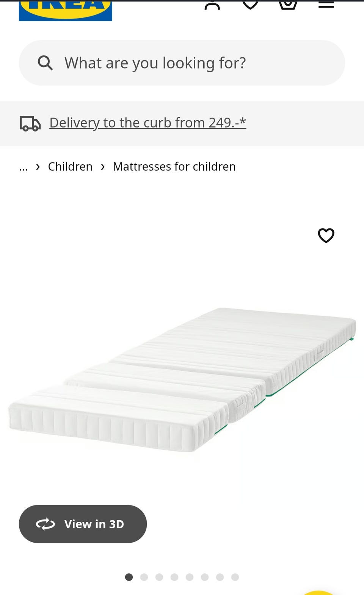The height and width of the screenshot is (595, 364).
Task: Open the hamburger menu
Action: point(326,5)
